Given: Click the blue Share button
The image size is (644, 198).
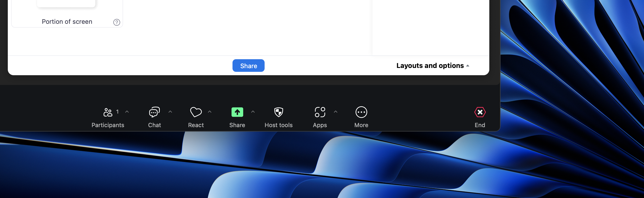Looking at the screenshot, I should coord(248,66).
